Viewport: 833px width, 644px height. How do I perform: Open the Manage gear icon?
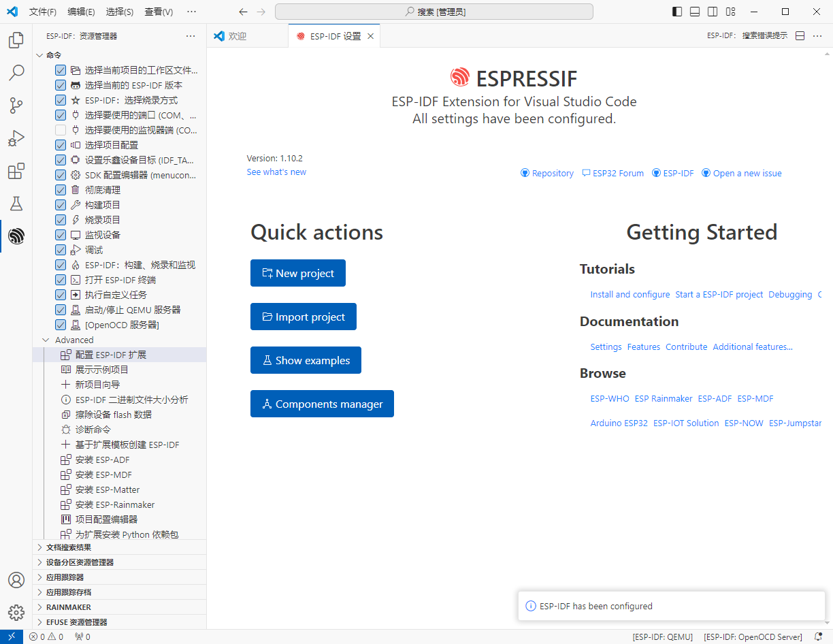pyautogui.click(x=16, y=613)
